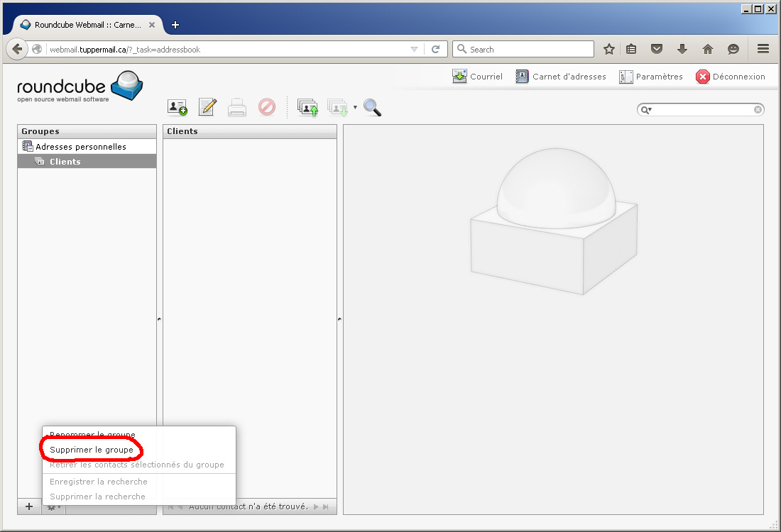The image size is (781, 532).
Task: Open the advanced search magnifier icon
Action: [x=372, y=107]
